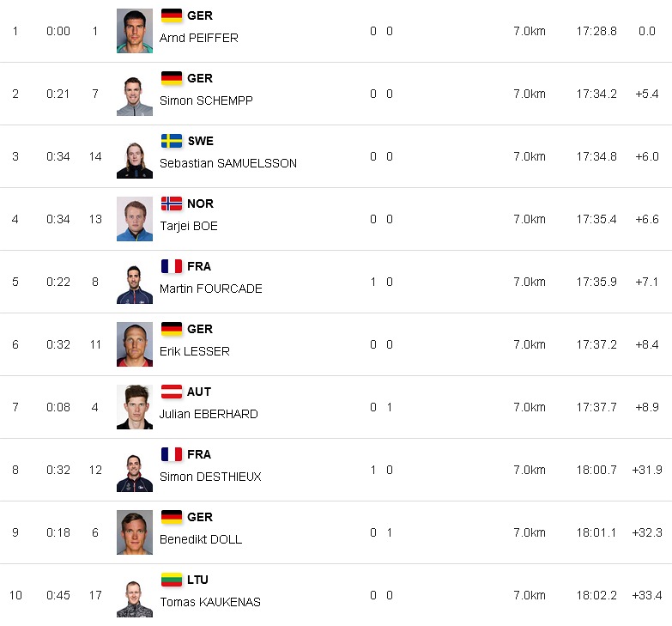The height and width of the screenshot is (626, 672).
Task: Click Arnd PEIFFER's athlete photo
Action: (135, 31)
